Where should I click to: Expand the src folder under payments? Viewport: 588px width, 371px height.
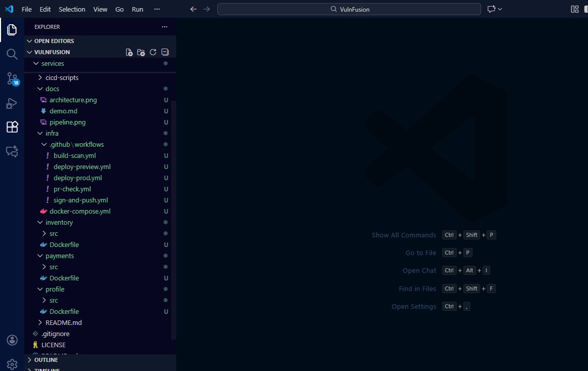click(100, 267)
